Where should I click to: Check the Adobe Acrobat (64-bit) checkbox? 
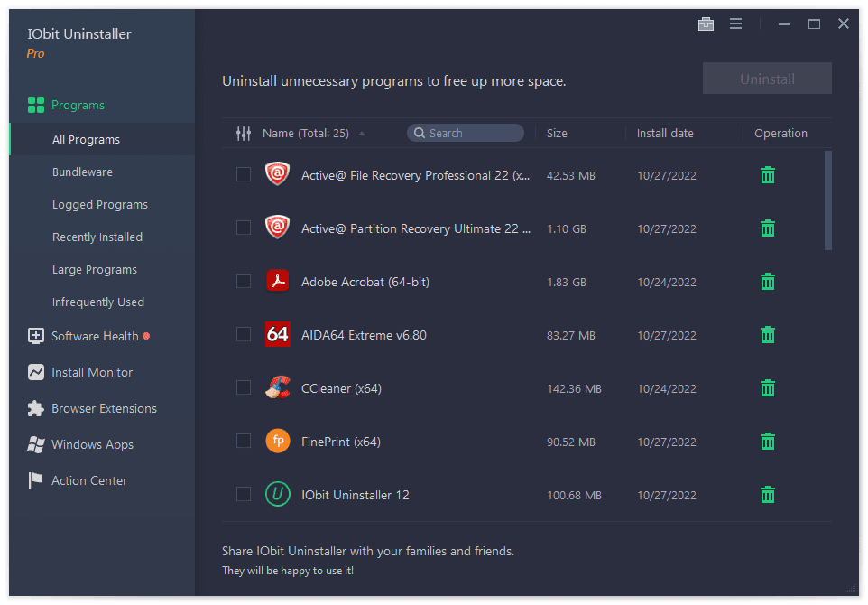click(x=244, y=282)
